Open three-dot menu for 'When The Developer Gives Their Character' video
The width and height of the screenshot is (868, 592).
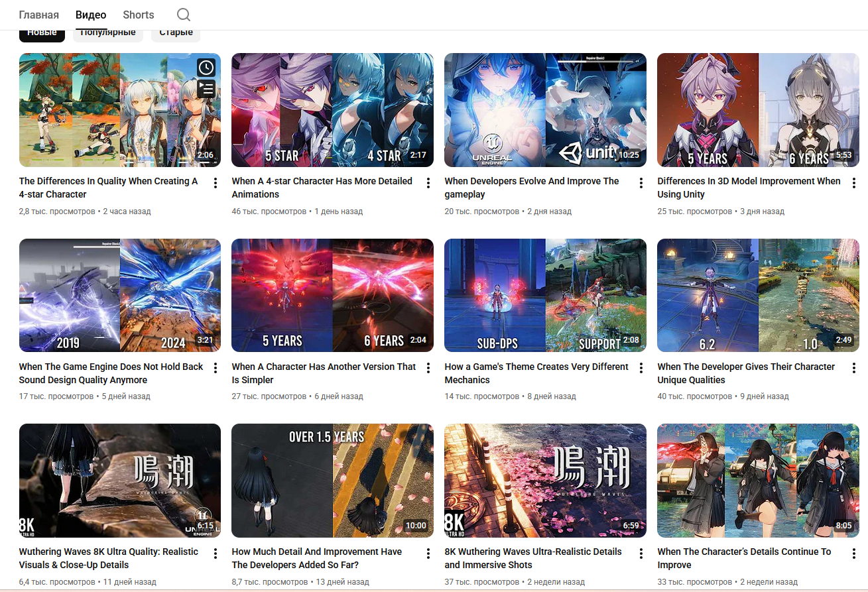click(x=854, y=368)
